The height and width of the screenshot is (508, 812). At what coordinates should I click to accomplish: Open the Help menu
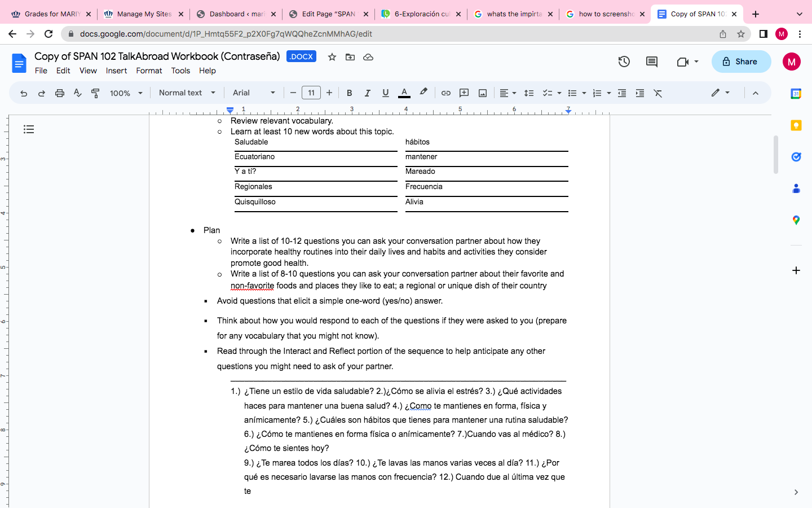tap(208, 71)
